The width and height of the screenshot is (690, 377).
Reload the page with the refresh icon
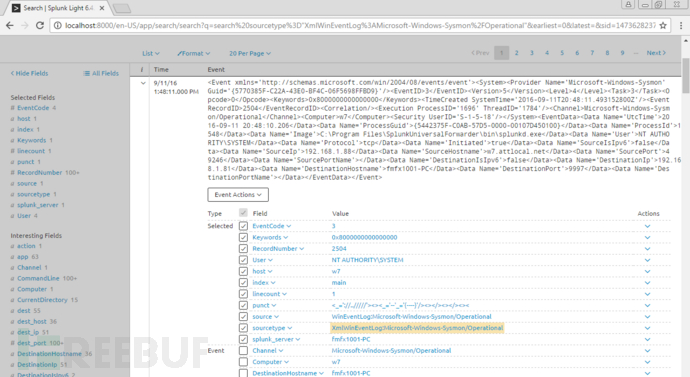click(40, 26)
